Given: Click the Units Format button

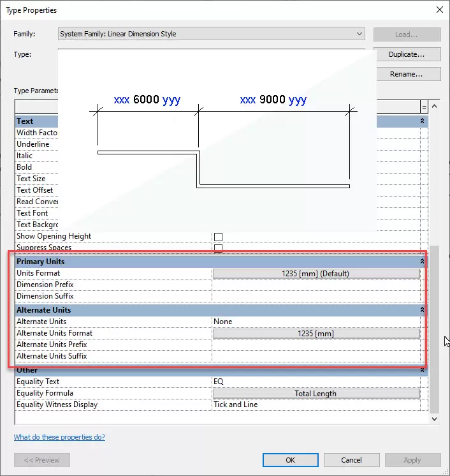Looking at the screenshot, I should pyautogui.click(x=316, y=273).
